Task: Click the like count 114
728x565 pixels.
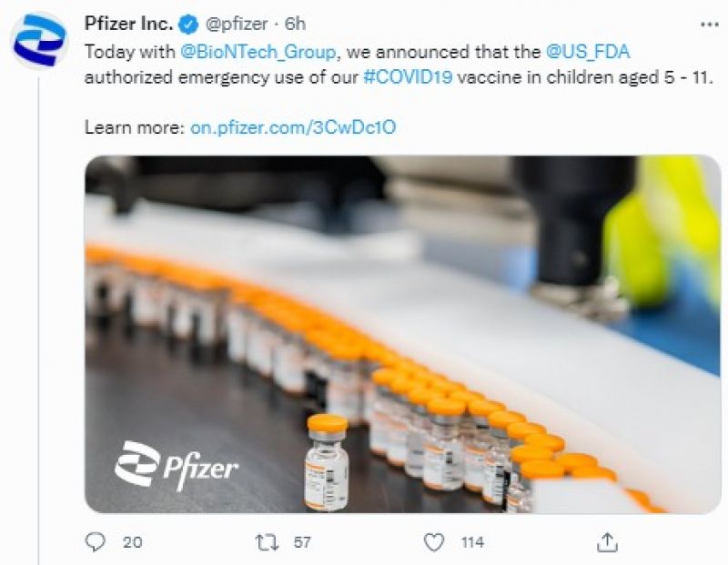Action: pos(472,542)
